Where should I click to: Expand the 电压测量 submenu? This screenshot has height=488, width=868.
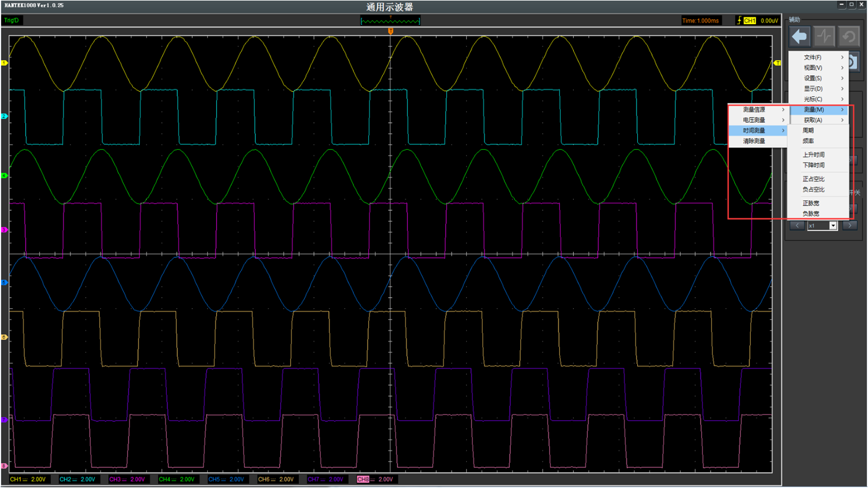click(x=758, y=120)
